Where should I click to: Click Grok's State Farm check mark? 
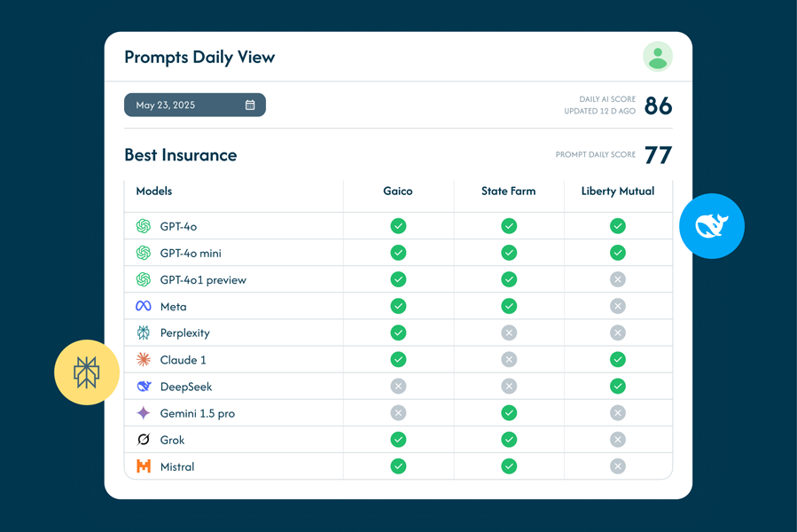(x=509, y=440)
